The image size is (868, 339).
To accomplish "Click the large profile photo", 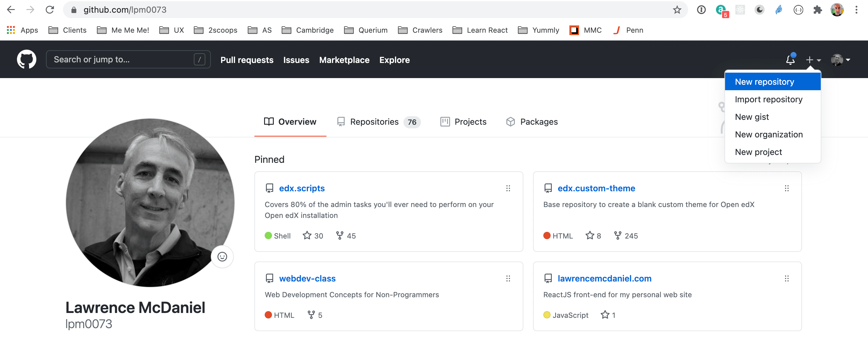I will point(150,203).
